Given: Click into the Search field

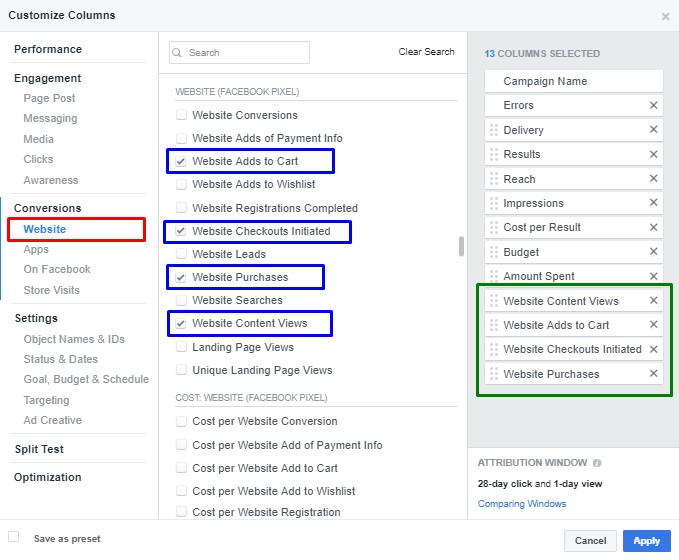Looking at the screenshot, I should (239, 52).
